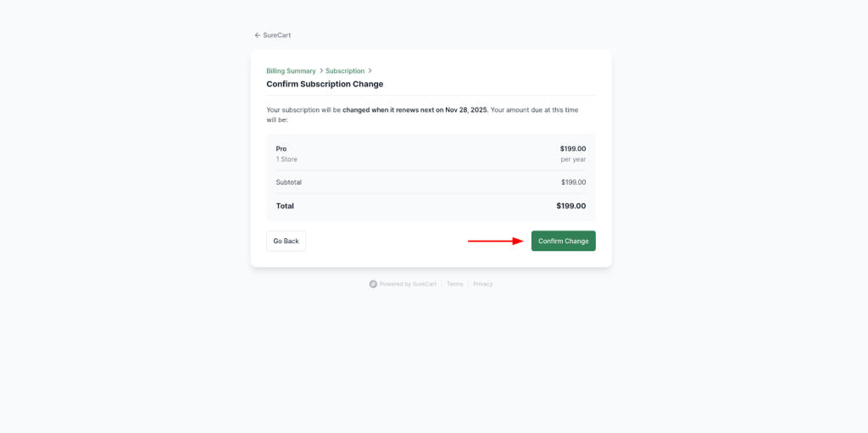Screen dimensions: 868x433
Task: Click the Confirm Subscription Change heading
Action: (325, 84)
